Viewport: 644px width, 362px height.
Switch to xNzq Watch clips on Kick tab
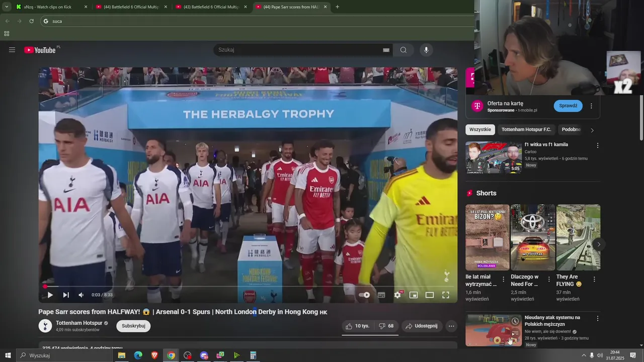51,7
